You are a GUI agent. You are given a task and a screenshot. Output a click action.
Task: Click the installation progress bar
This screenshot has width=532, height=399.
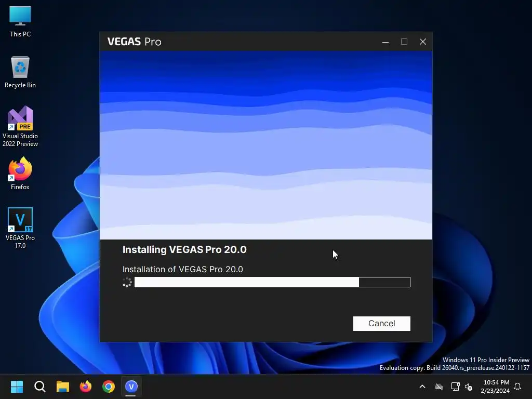pos(272,282)
